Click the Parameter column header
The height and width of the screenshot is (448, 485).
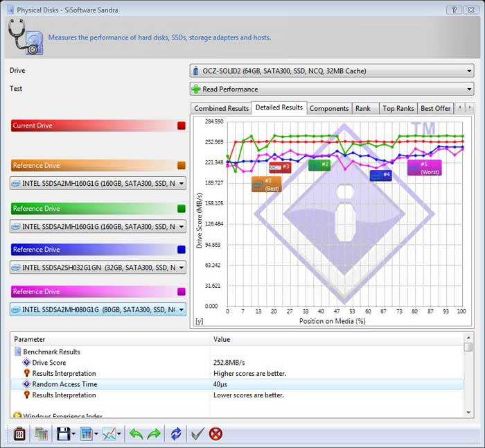(111, 339)
